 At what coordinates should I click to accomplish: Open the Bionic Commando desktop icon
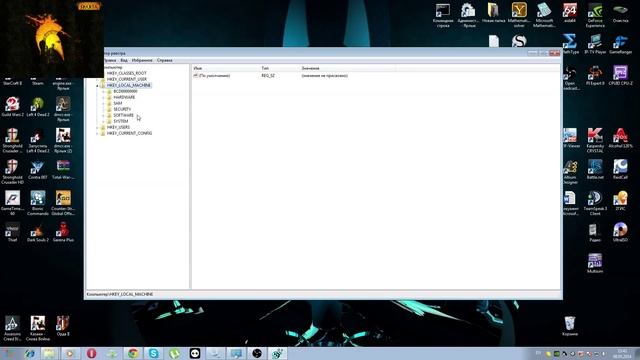point(38,203)
